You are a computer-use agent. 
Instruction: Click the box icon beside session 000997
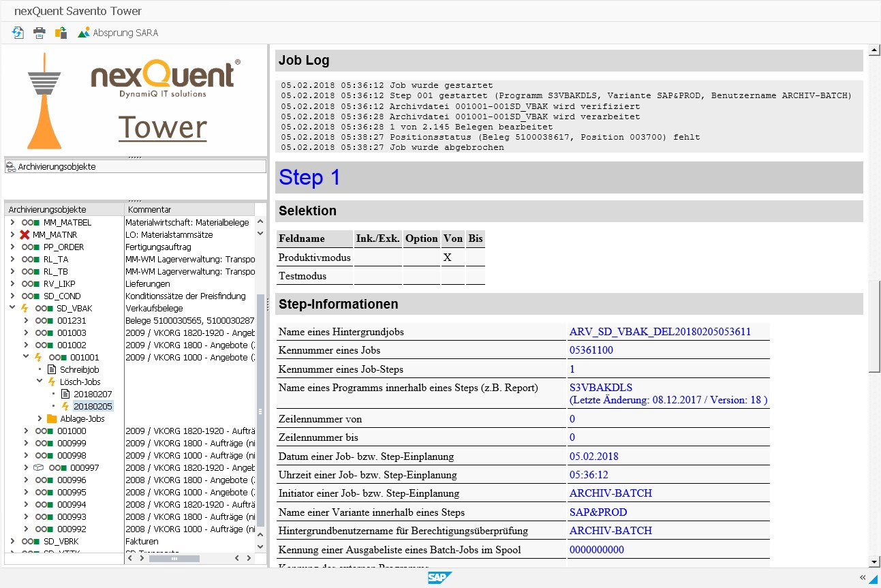pyautogui.click(x=39, y=467)
